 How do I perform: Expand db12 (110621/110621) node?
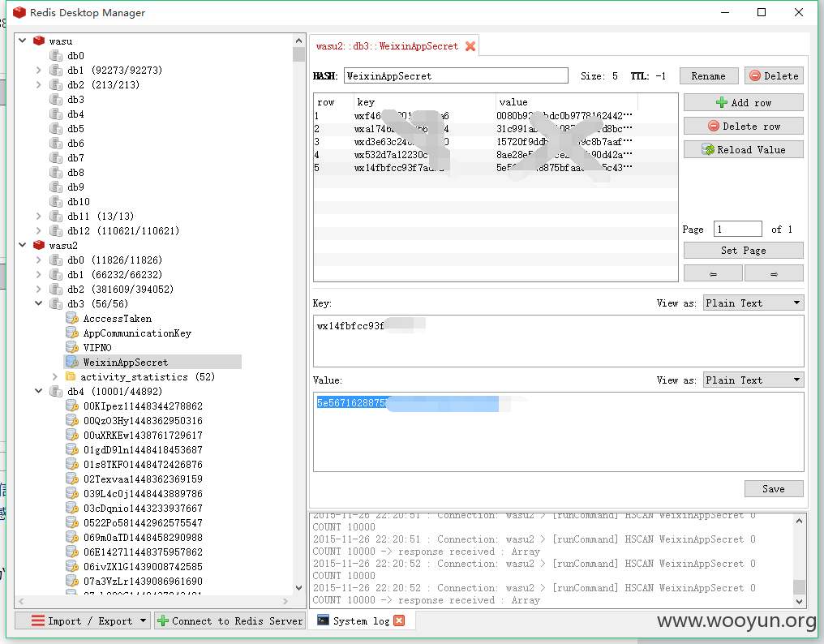(x=38, y=231)
